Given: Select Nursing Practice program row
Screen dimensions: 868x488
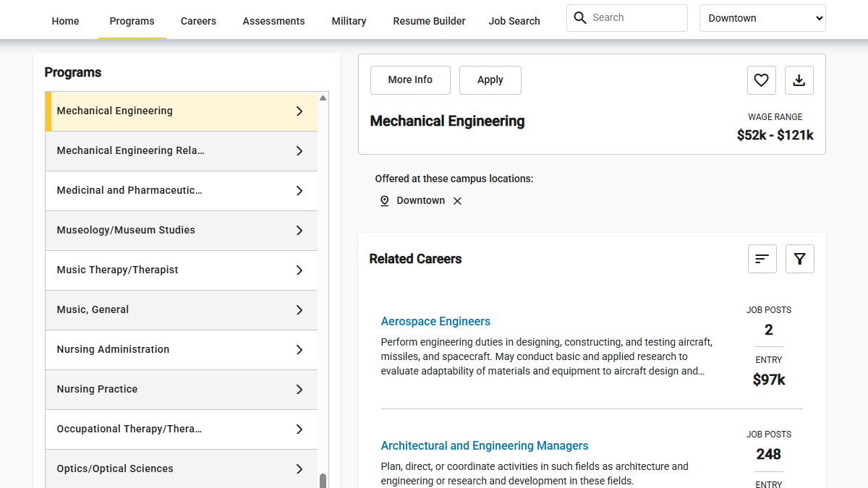Looking at the screenshot, I should click(182, 390).
